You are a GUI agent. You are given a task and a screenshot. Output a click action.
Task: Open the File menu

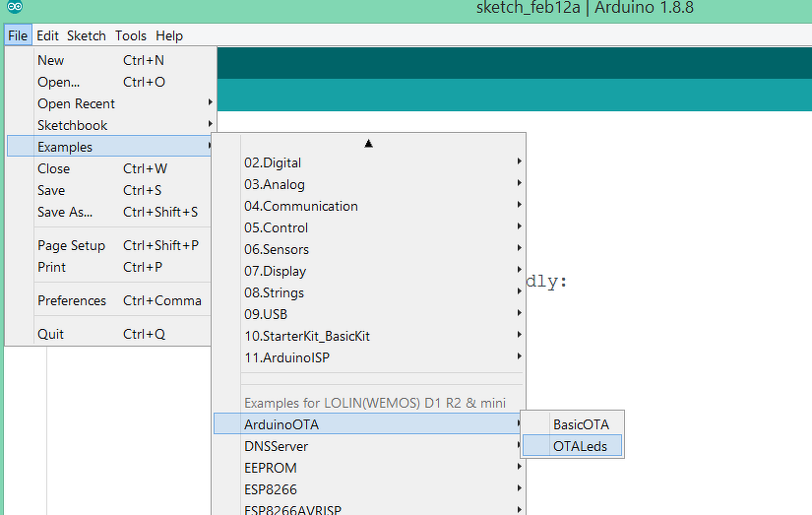(x=18, y=35)
